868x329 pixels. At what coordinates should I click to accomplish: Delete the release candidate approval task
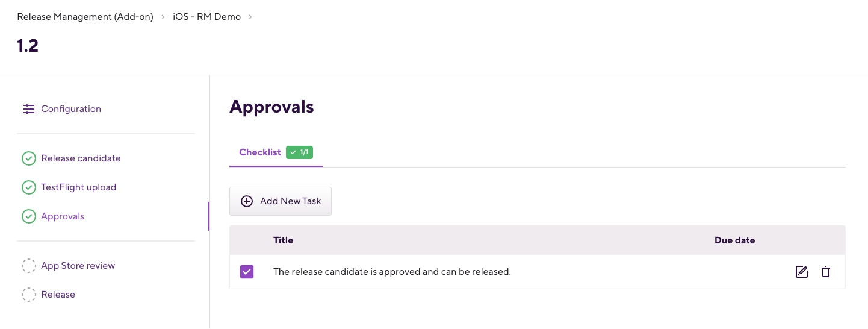(x=826, y=272)
